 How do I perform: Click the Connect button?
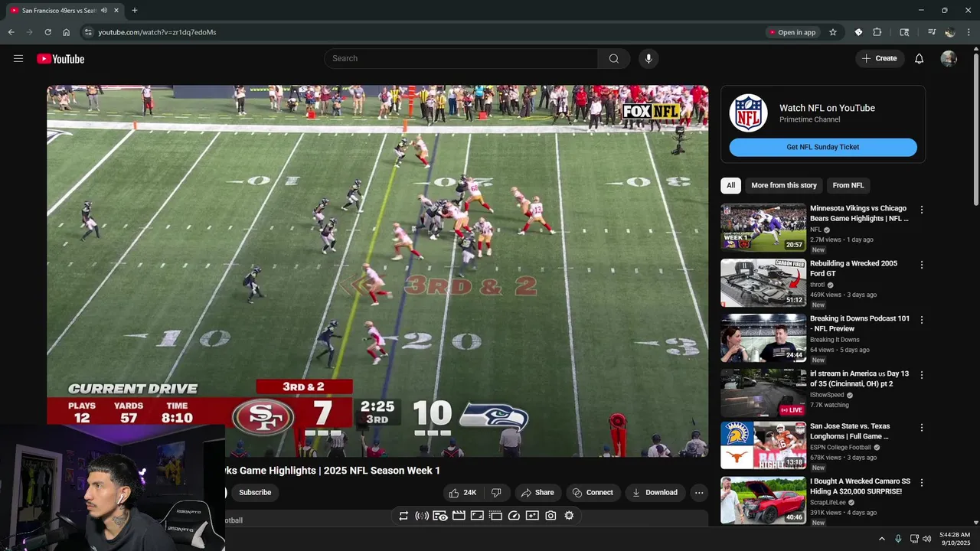[x=593, y=493]
